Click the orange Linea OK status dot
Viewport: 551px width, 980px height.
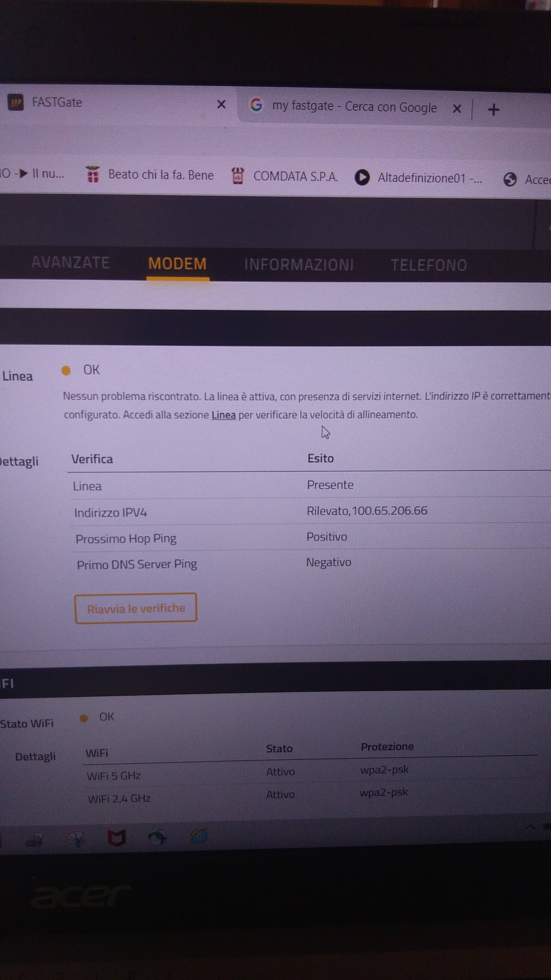click(x=66, y=371)
